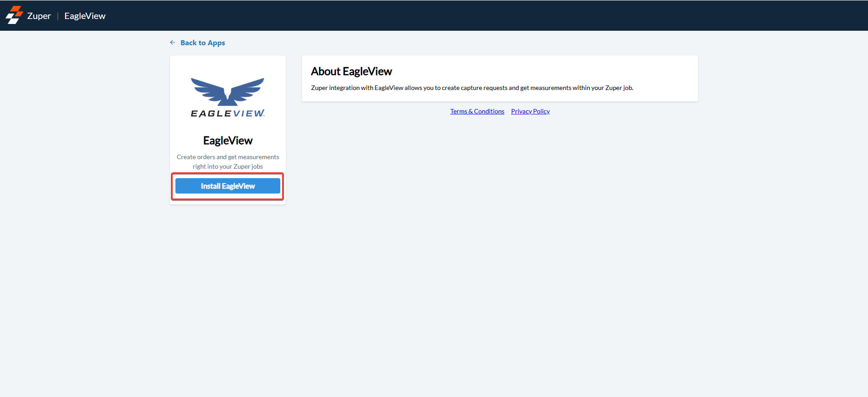
Task: Click the EagleView card title text
Action: 228,141
